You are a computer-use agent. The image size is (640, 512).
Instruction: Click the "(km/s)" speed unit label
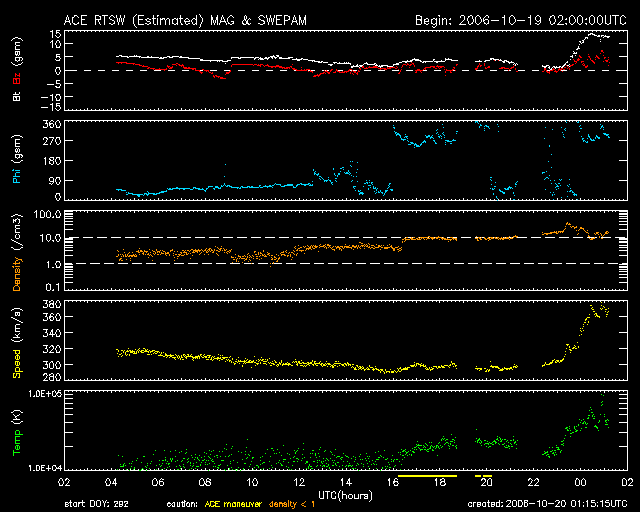[x=17, y=326]
